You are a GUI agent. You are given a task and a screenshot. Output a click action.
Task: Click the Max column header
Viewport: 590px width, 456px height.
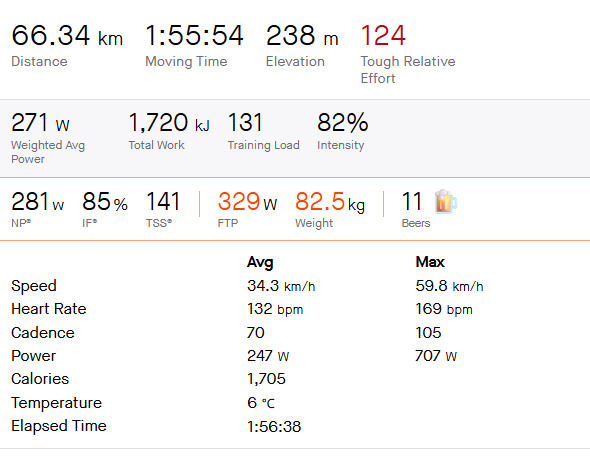(x=430, y=262)
